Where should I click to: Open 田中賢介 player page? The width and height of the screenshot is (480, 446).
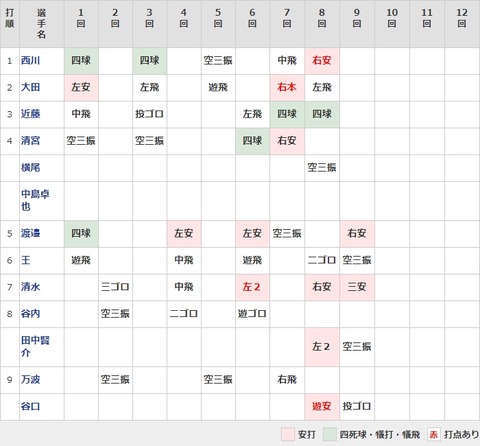[x=35, y=346]
